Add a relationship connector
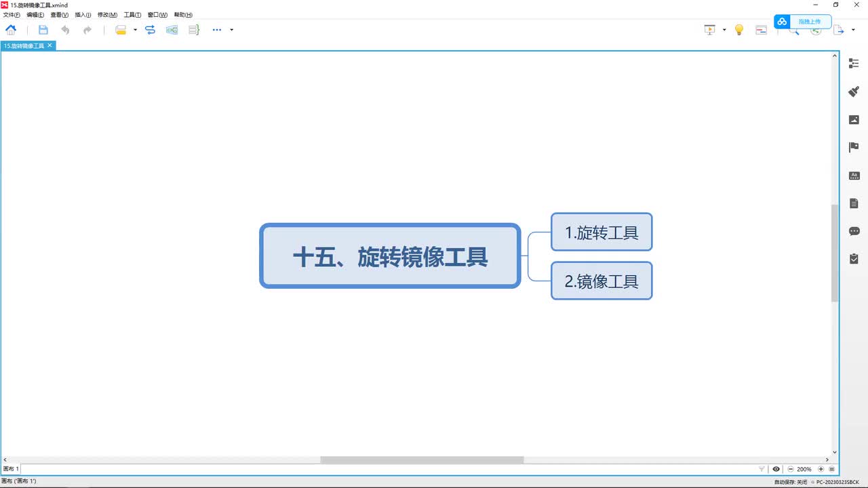The height and width of the screenshot is (488, 868). (151, 30)
